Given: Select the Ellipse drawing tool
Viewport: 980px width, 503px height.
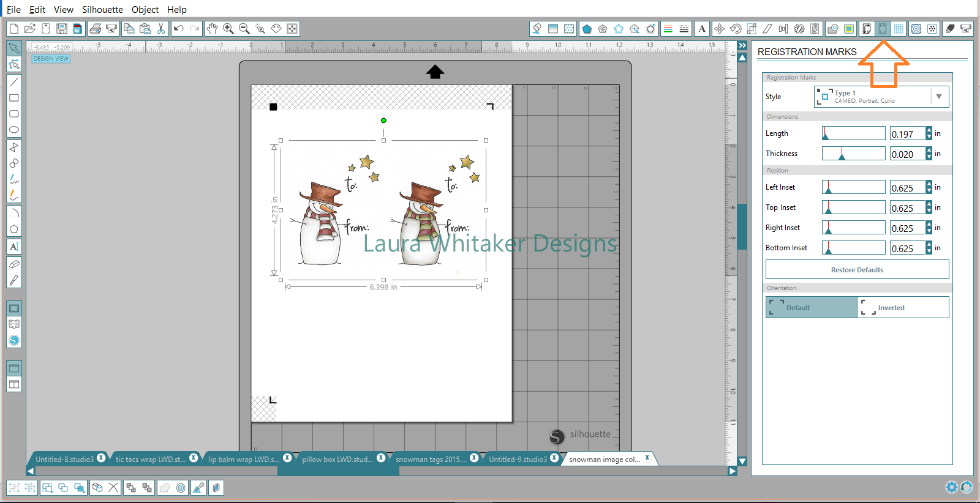Looking at the screenshot, I should click(14, 130).
